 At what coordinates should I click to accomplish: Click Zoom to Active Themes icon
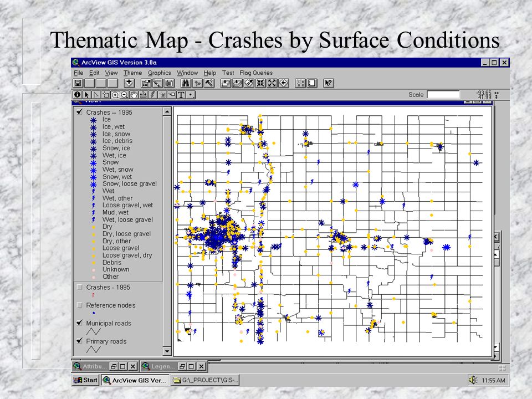pyautogui.click(x=238, y=83)
